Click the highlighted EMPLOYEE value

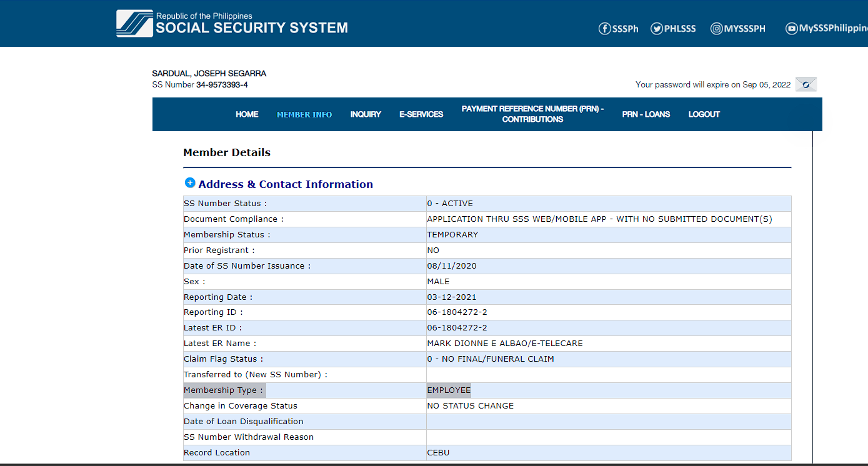[449, 390]
